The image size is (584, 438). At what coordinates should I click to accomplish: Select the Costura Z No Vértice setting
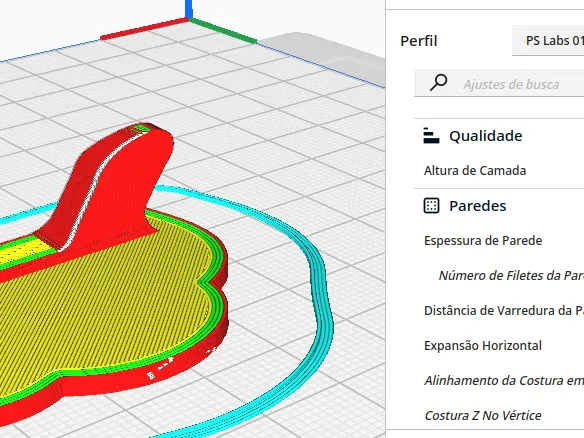pyautogui.click(x=483, y=416)
